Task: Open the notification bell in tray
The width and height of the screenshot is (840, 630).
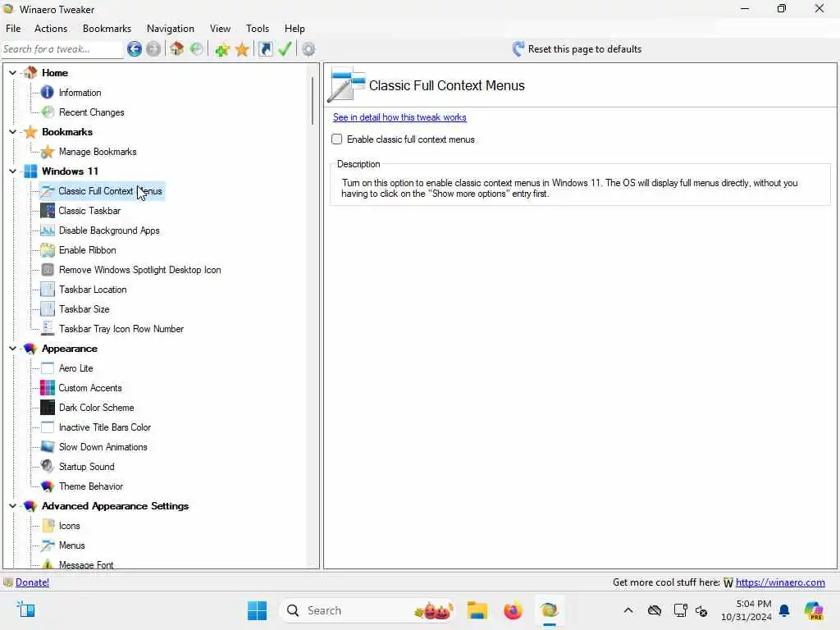Action: pyautogui.click(x=784, y=610)
